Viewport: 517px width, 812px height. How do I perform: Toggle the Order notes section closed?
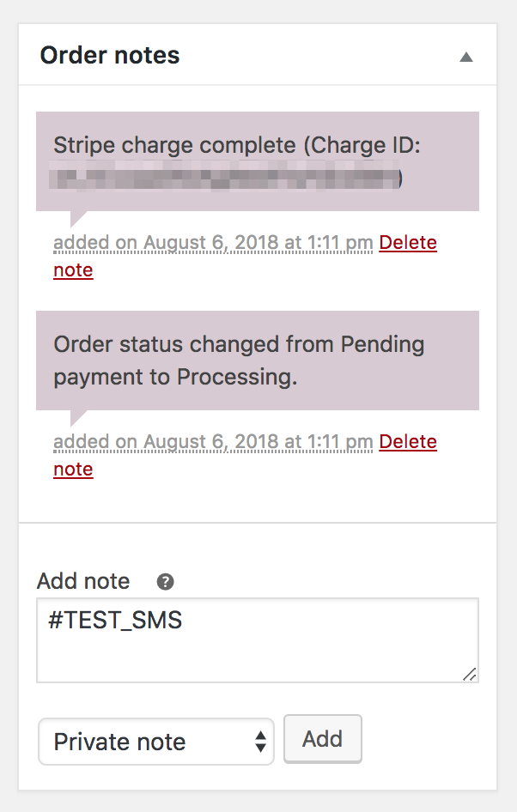[465, 55]
